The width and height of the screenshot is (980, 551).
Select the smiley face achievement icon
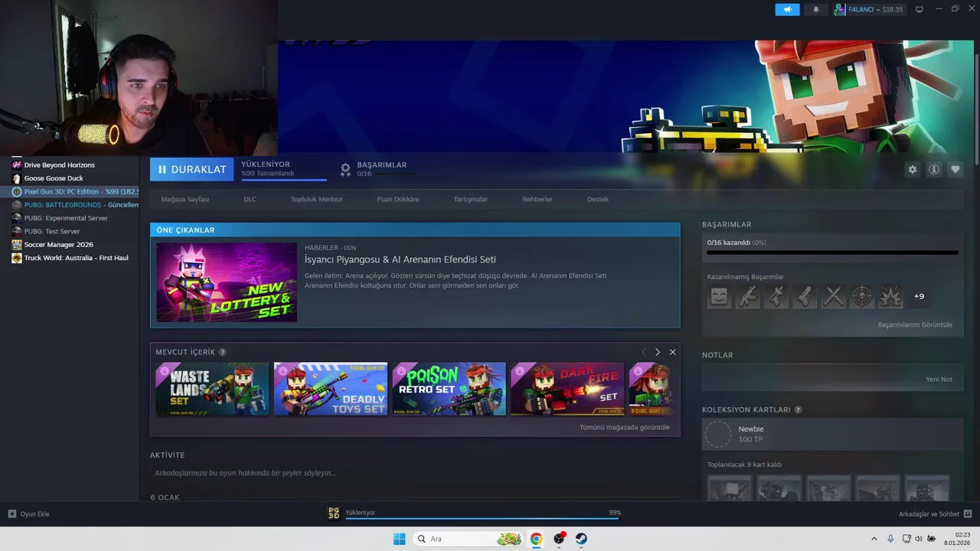click(719, 296)
